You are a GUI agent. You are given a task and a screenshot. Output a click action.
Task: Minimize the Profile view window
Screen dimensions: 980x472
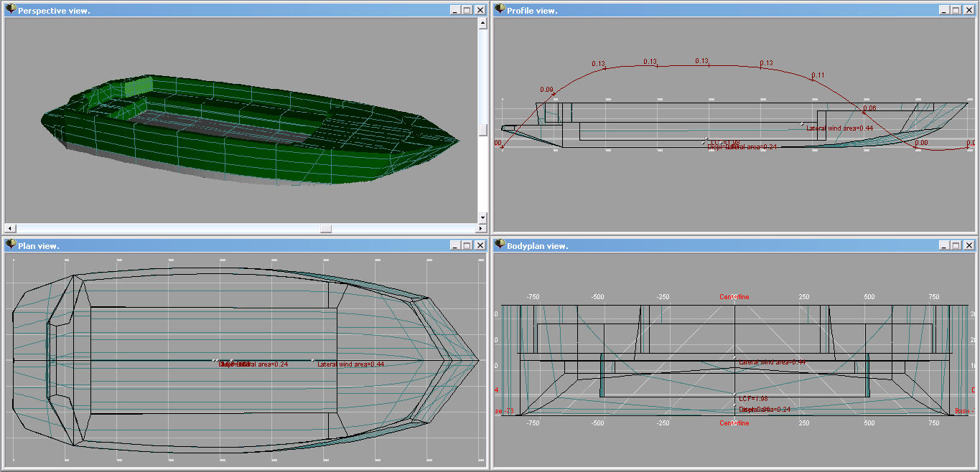(944, 10)
